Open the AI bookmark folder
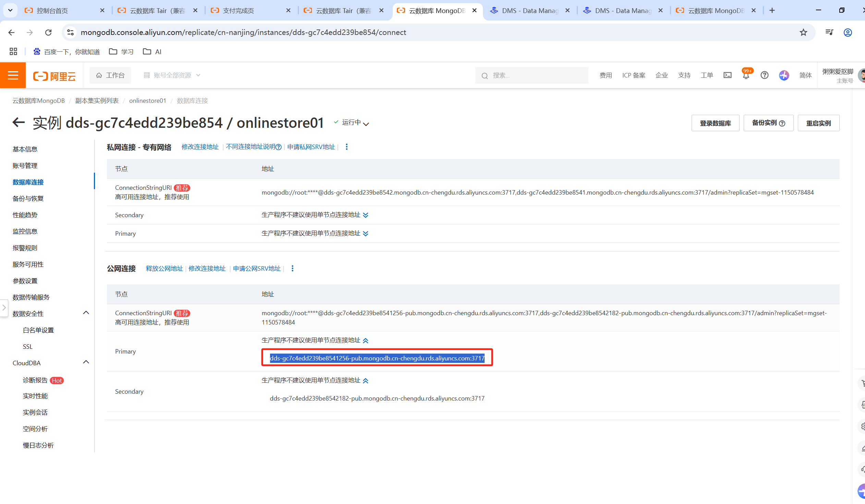 [152, 51]
